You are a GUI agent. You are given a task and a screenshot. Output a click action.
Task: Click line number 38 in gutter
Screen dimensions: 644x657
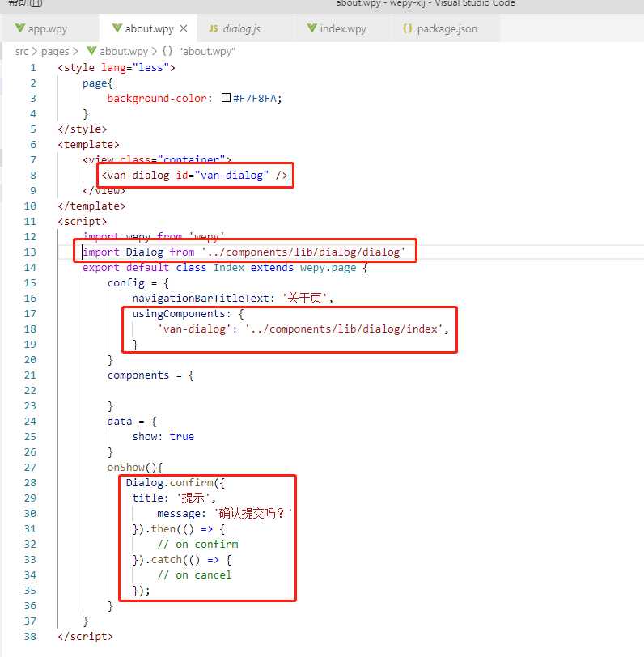click(30, 636)
